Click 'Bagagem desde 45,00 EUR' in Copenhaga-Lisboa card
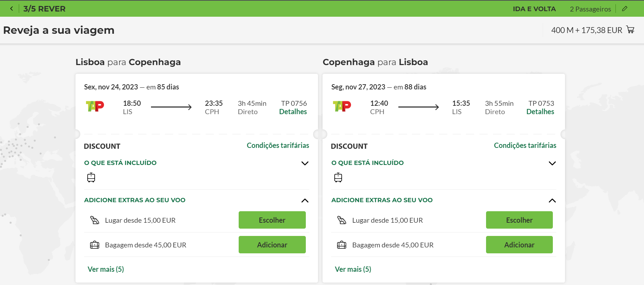This screenshot has width=644, height=285. click(x=393, y=245)
